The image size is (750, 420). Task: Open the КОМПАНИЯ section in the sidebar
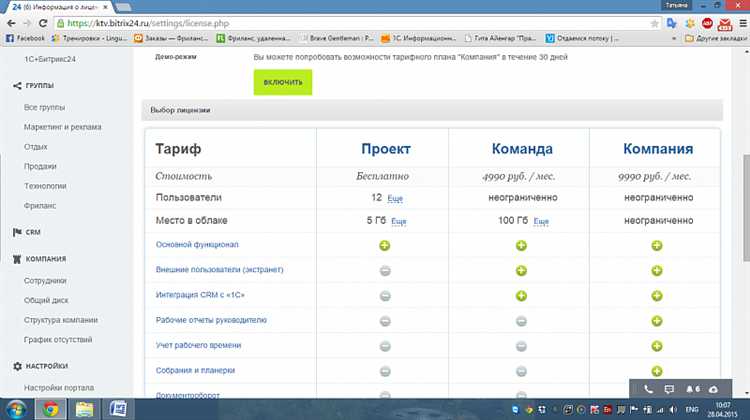[x=46, y=259]
